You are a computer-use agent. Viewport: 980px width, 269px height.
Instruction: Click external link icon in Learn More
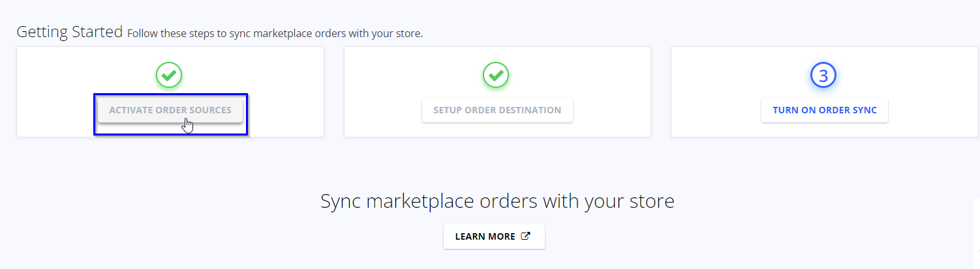(x=526, y=236)
